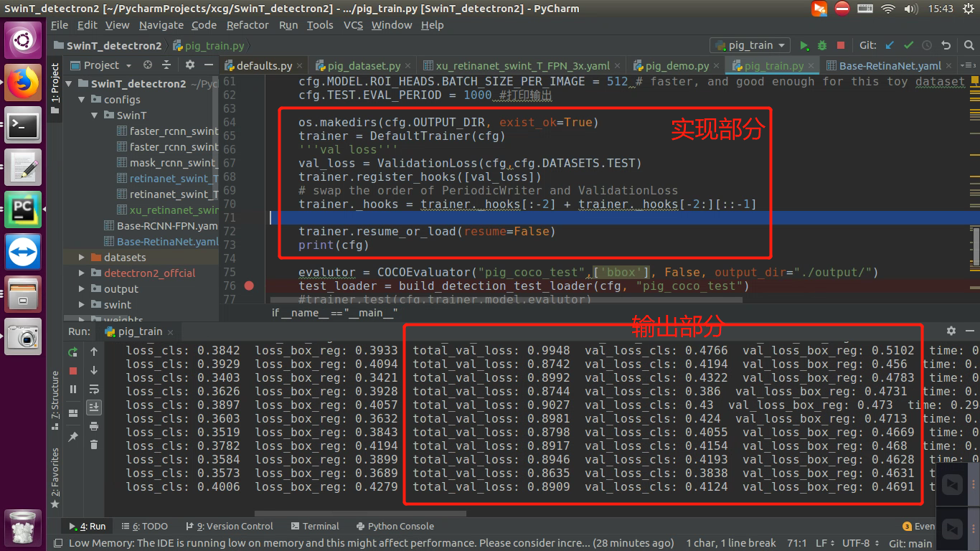Collapse the configs folder
Image resolution: width=980 pixels, height=551 pixels.
pyautogui.click(x=83, y=100)
